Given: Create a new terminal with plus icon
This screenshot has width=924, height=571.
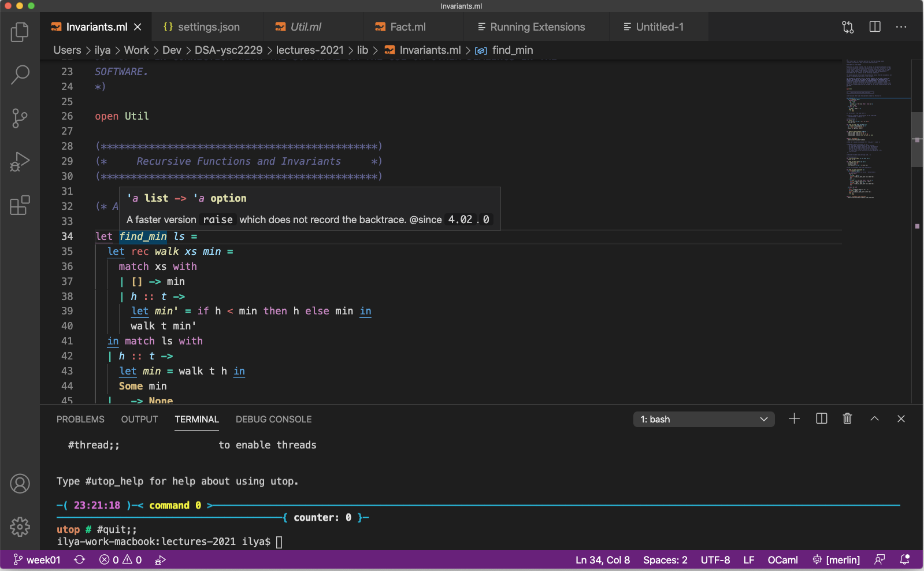Looking at the screenshot, I should [794, 419].
